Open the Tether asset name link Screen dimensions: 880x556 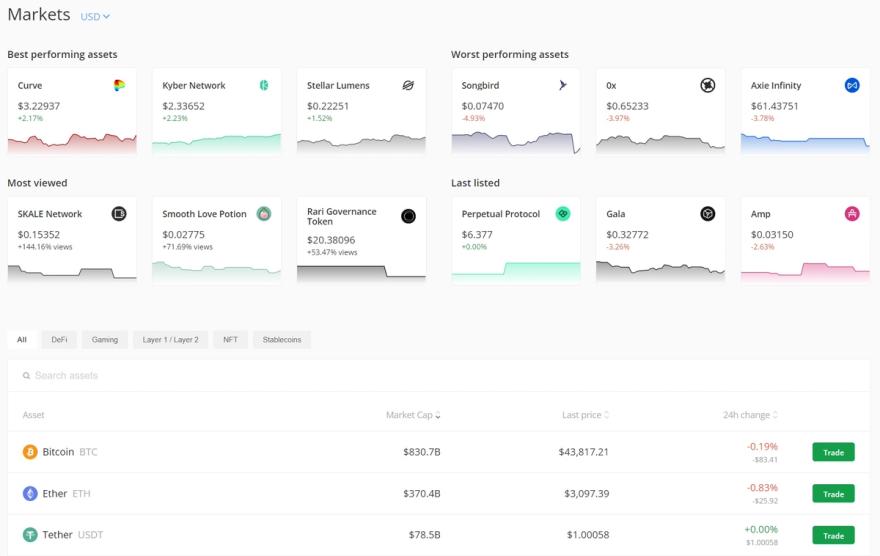(x=58, y=535)
